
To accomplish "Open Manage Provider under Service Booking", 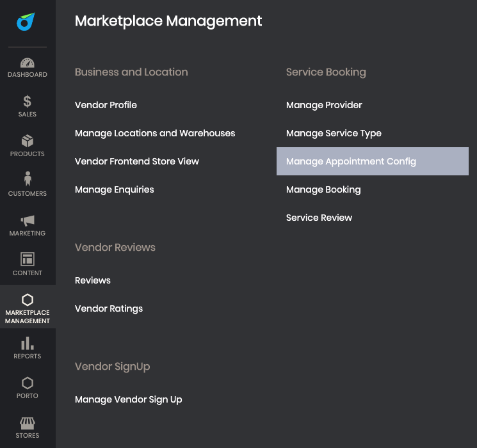I will 324,105.
